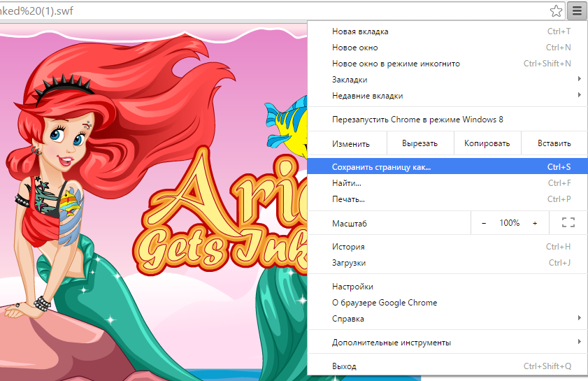
Task: Expand the Закладки submenu
Action: tap(447, 80)
